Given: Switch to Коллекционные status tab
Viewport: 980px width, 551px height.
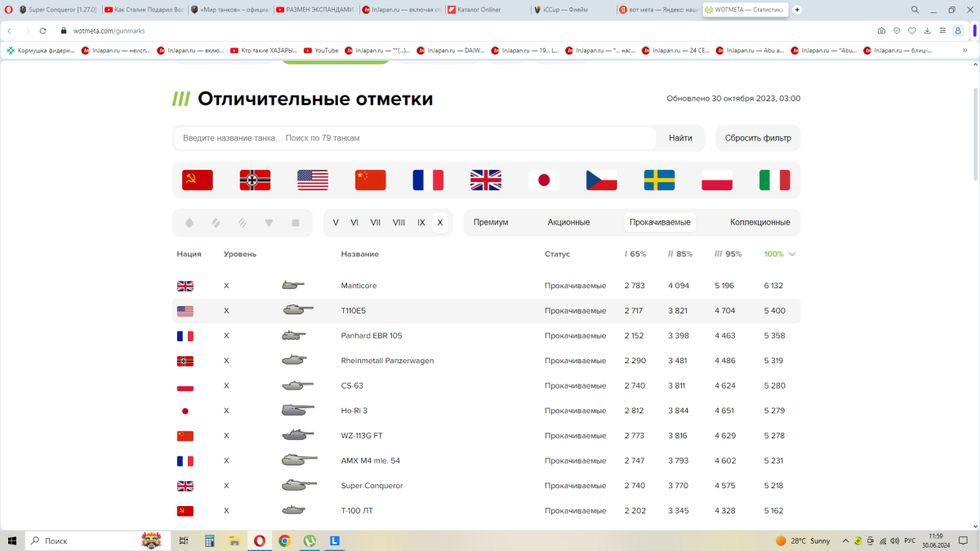Looking at the screenshot, I should click(x=760, y=223).
